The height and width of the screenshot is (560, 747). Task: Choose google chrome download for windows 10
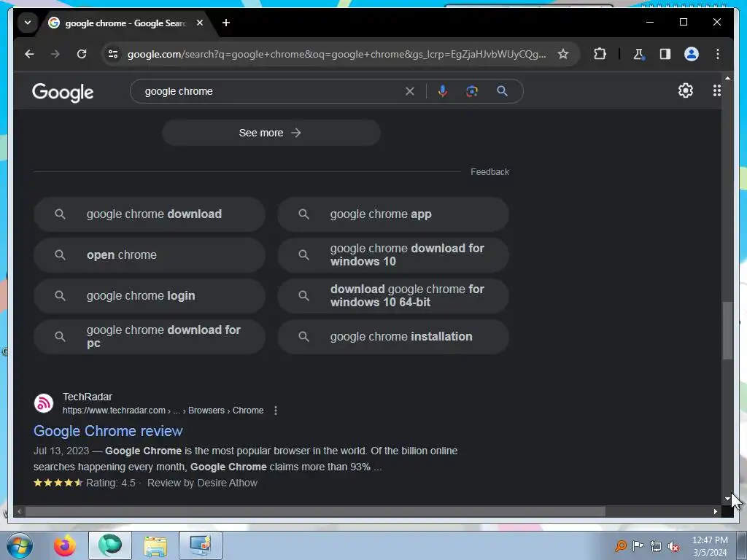point(393,255)
